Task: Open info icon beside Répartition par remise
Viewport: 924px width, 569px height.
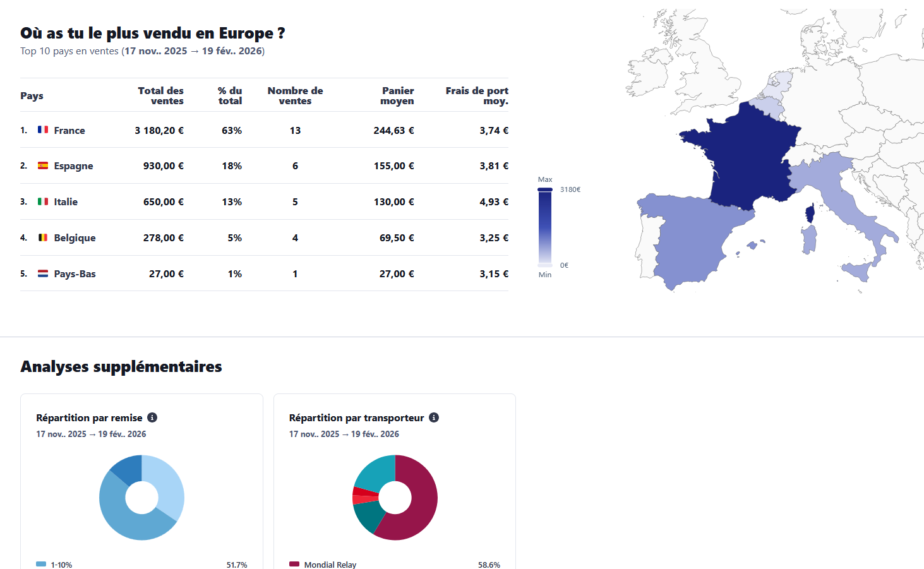Action: point(152,417)
